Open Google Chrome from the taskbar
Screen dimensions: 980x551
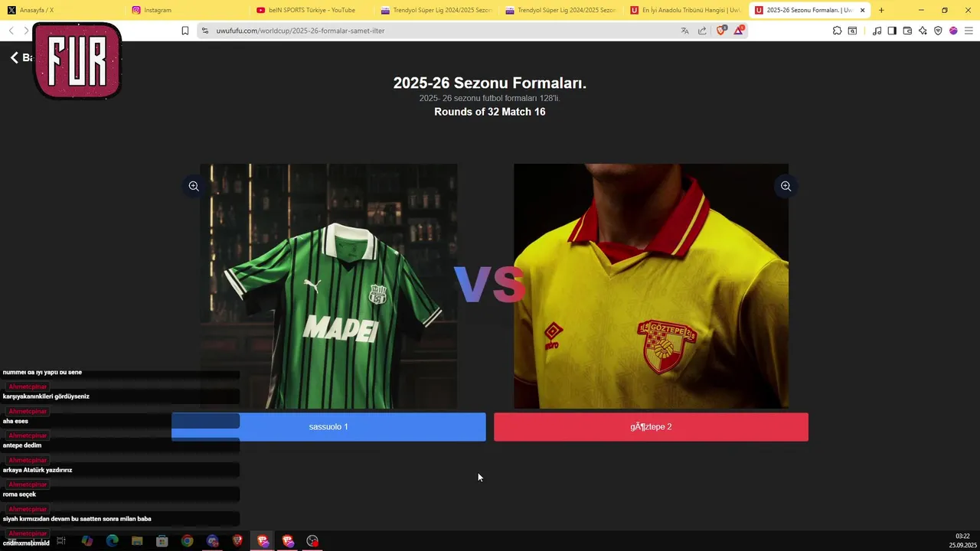187,541
